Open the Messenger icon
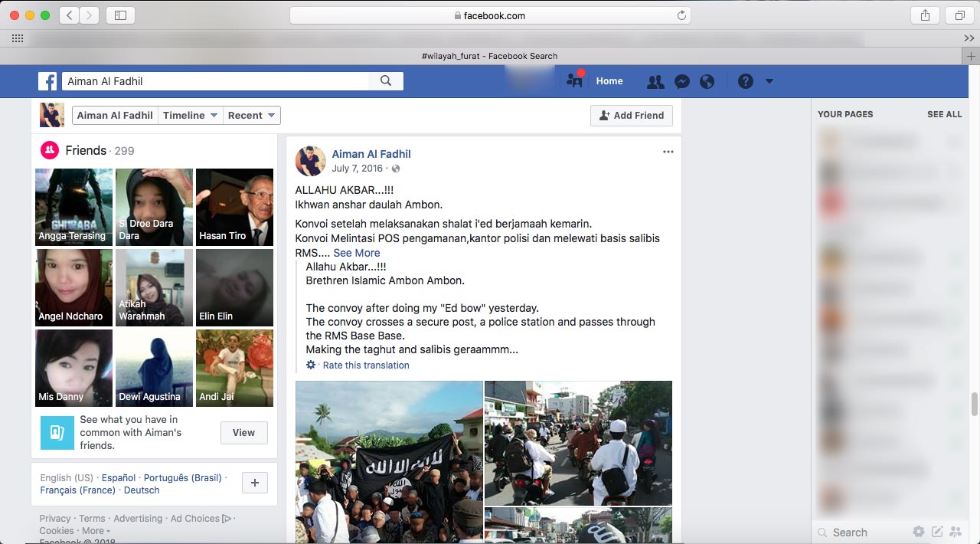 click(682, 81)
